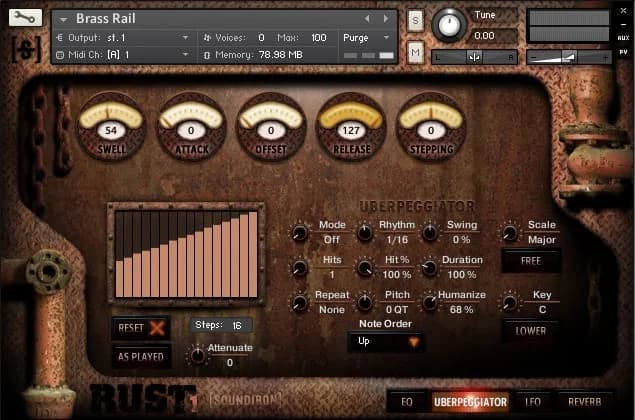Click the Stepping gauge dial
Screen dimensions: 635x420
[x=430, y=128]
